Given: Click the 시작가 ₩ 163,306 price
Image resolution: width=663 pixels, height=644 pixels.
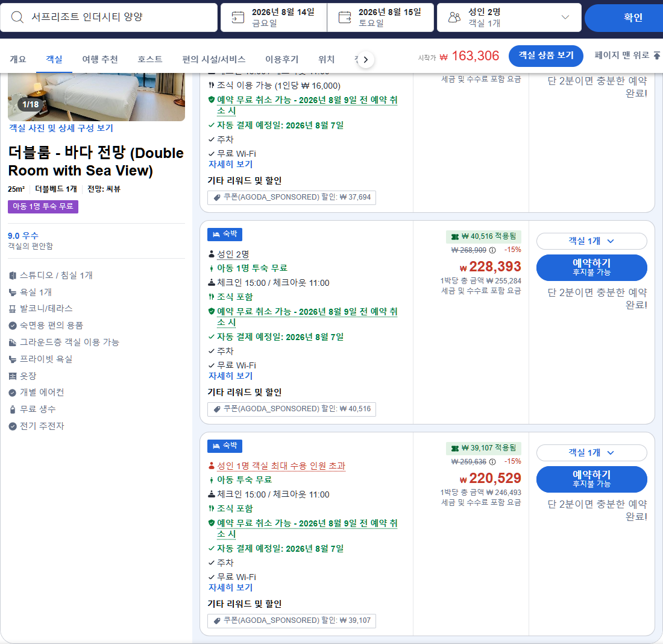Looking at the screenshot, I should tap(459, 56).
